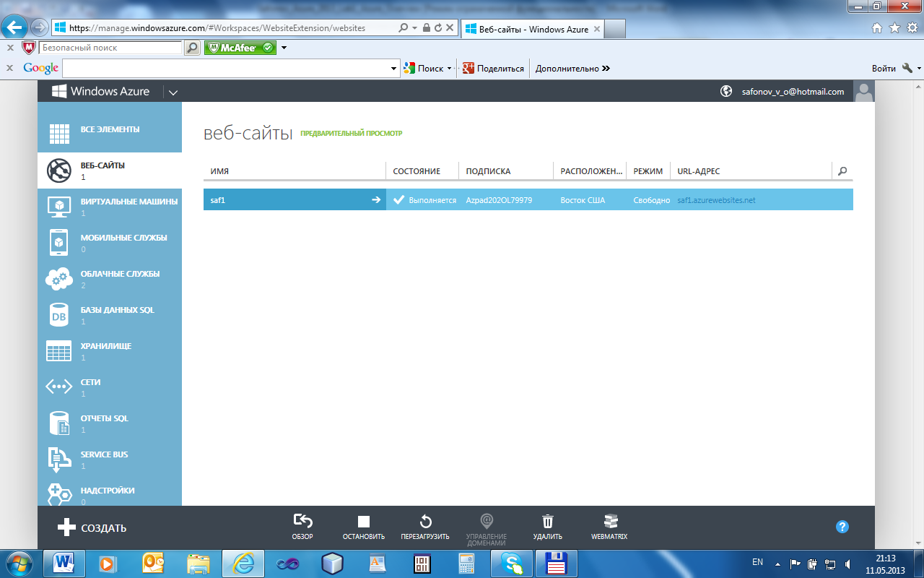This screenshot has width=924, height=578.
Task: Click the EN language indicator in tray
Action: click(757, 562)
